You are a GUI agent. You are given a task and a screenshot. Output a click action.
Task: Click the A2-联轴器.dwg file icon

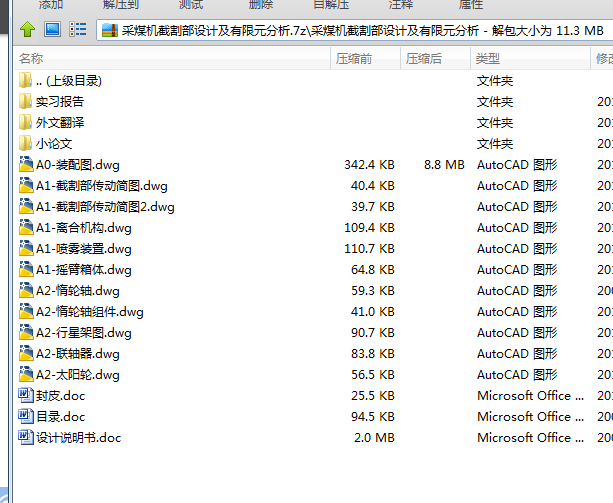(x=26, y=354)
